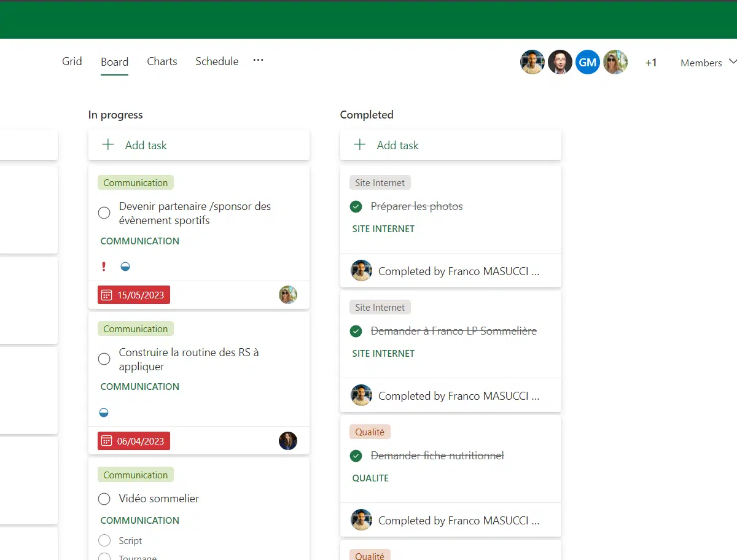The image size is (737, 560).
Task: Uncheck completed 'Préparer les photos' task
Action: point(356,206)
